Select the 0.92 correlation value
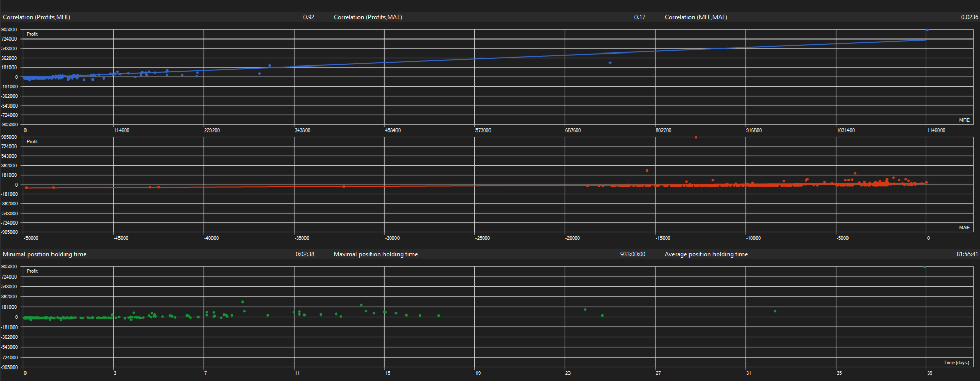 pos(309,17)
